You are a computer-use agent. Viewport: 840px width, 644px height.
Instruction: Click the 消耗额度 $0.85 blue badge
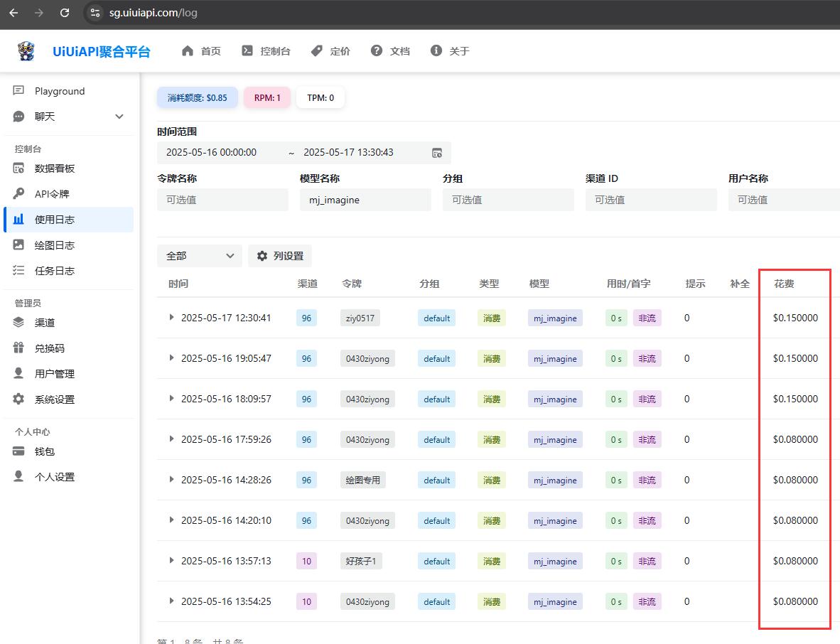[197, 97]
